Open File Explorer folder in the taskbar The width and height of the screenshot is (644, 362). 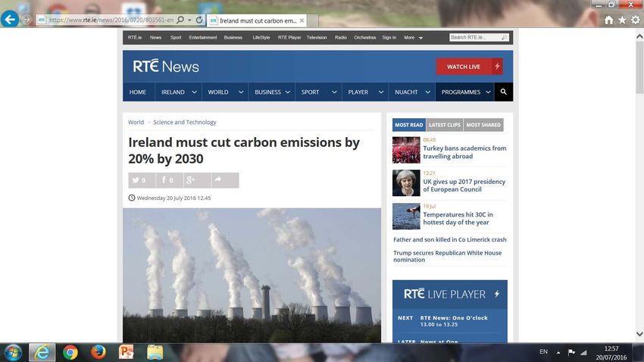[155, 353]
